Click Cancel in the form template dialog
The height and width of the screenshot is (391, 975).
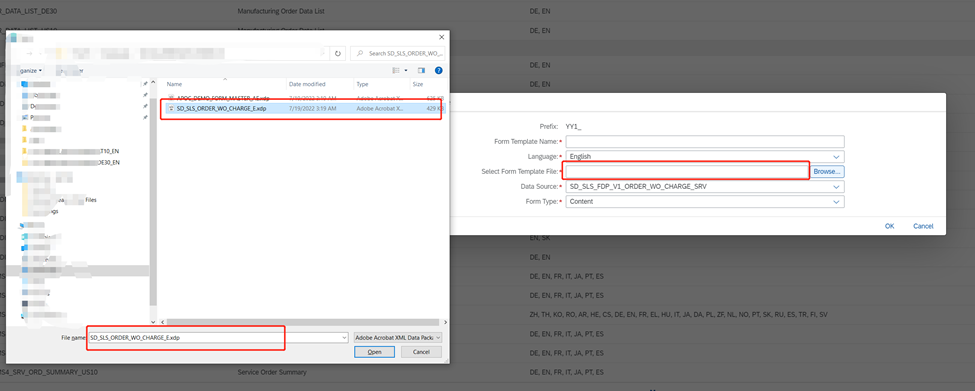click(923, 226)
